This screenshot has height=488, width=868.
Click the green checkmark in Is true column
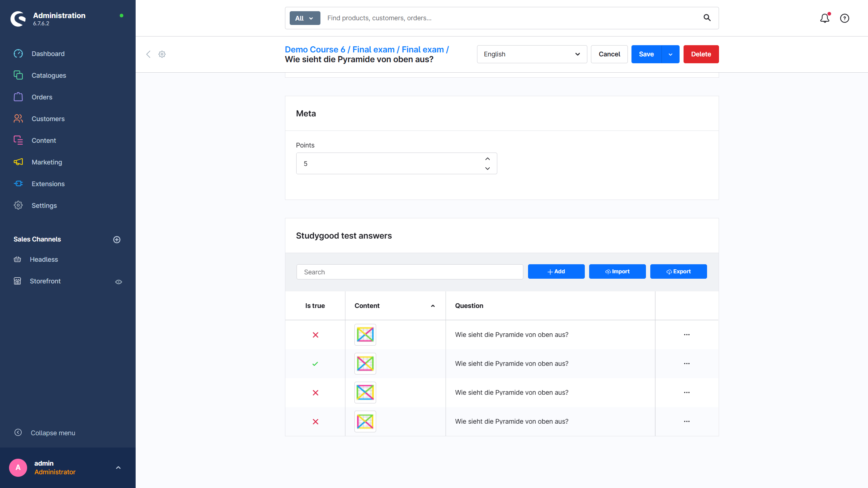315,364
